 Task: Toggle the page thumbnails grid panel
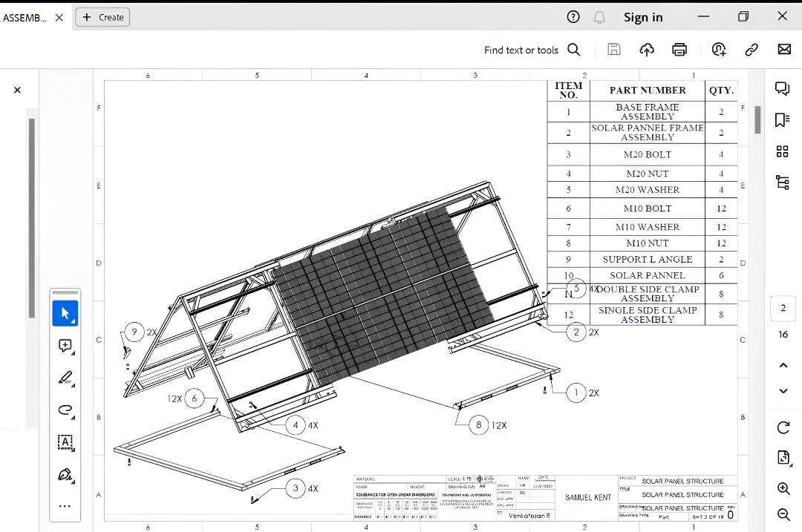pos(782,151)
